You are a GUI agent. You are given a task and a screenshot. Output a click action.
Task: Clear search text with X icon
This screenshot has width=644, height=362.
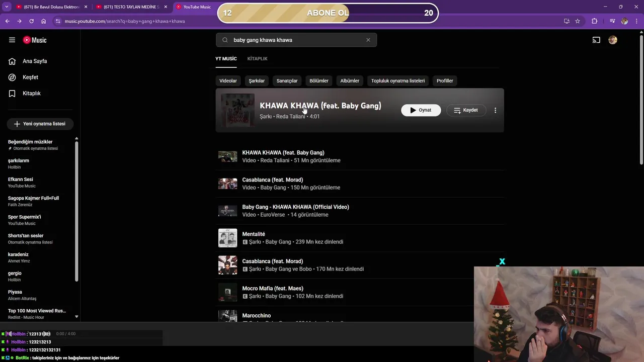point(368,40)
